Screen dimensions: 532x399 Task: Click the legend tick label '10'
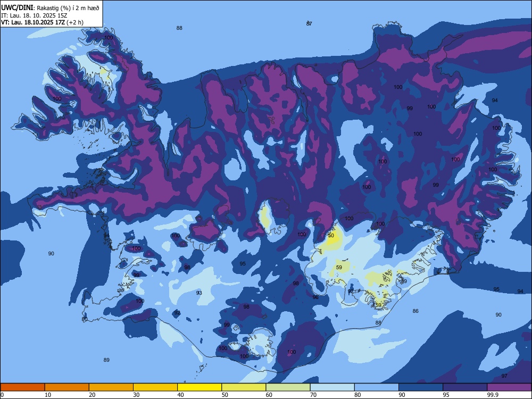48,395
